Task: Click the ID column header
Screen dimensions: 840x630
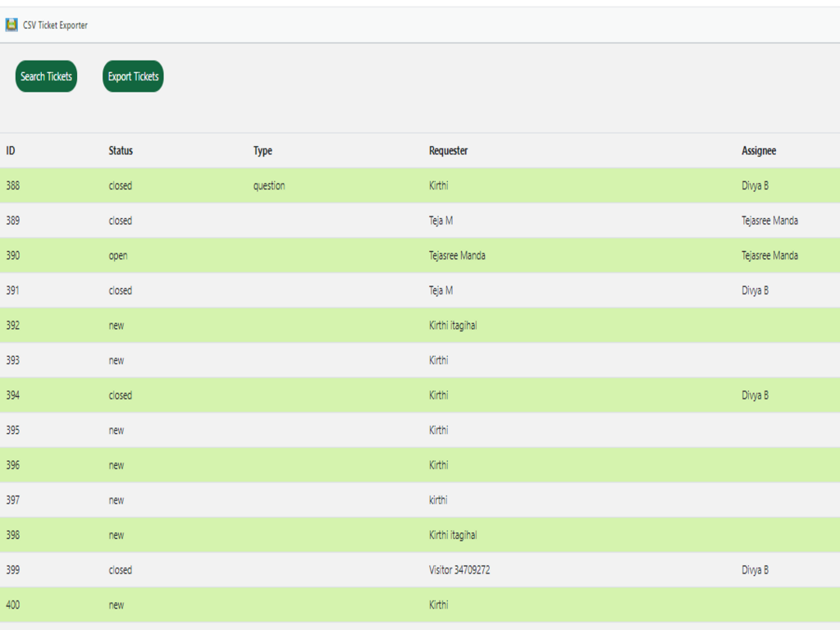Action: (8, 151)
